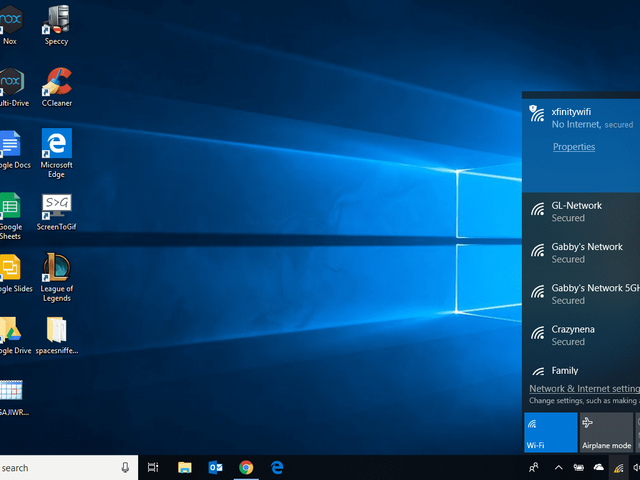Open Google Chrome in the taskbar
The height and width of the screenshot is (480, 640).
[246, 467]
